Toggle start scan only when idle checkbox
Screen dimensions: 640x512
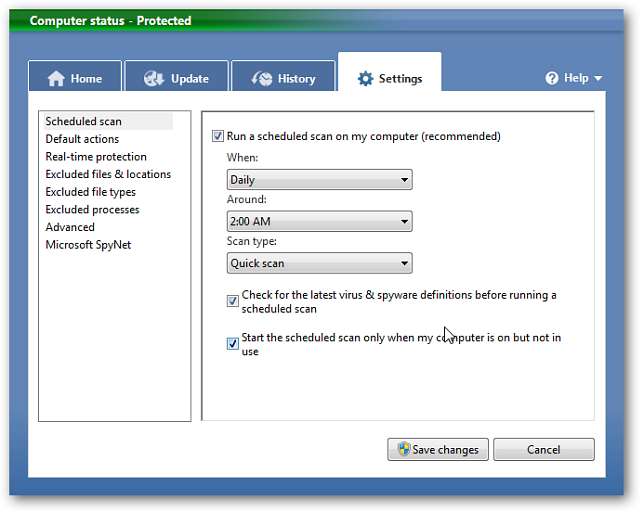pyautogui.click(x=233, y=343)
